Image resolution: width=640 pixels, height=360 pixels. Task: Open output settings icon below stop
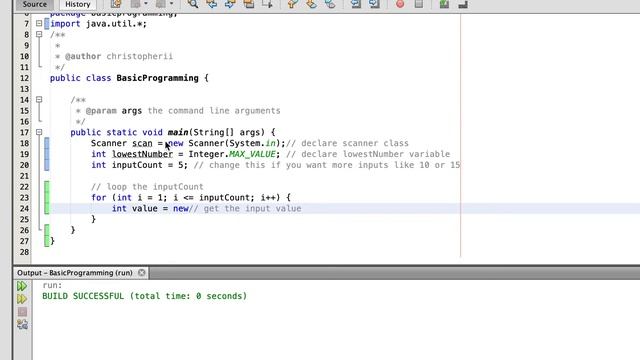pos(22,324)
